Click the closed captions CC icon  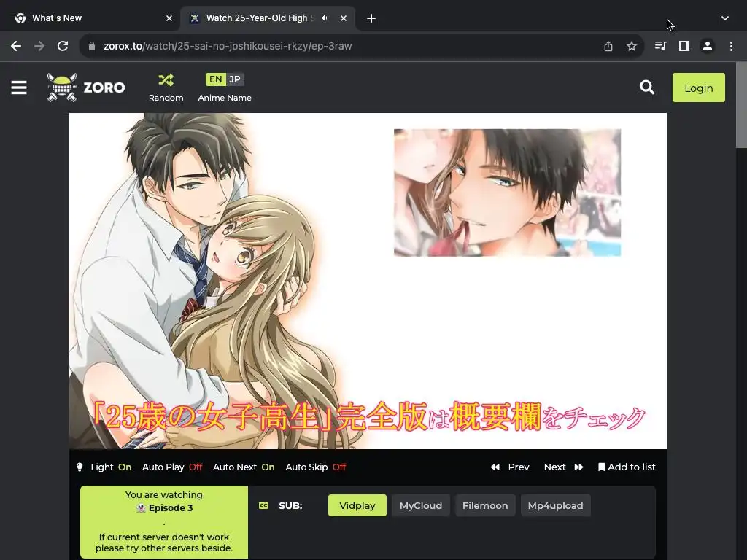[263, 506]
